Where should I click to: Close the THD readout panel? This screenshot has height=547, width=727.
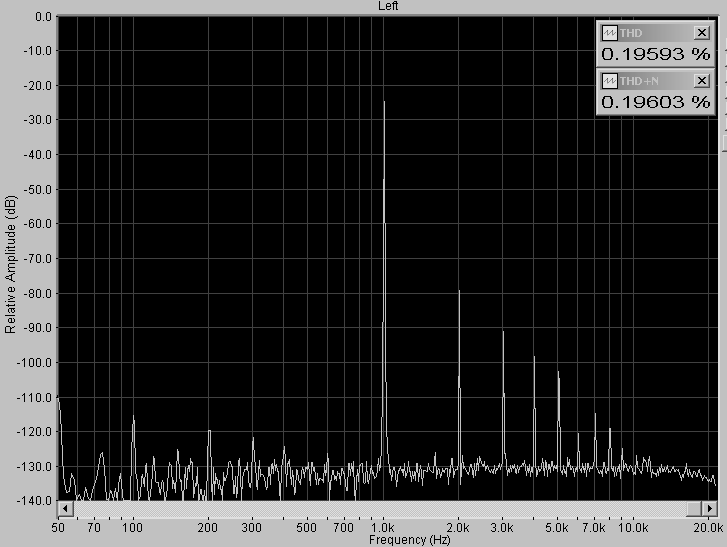pos(701,33)
